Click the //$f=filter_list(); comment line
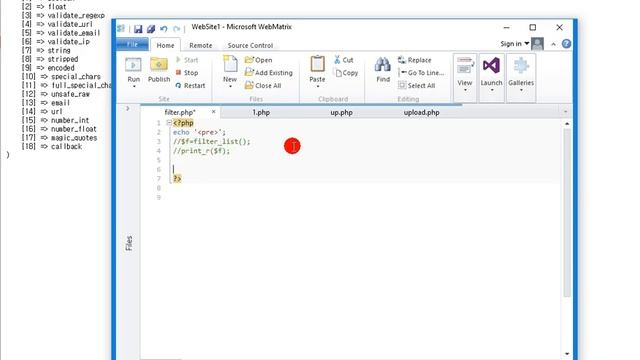The image size is (640, 360). point(211,141)
